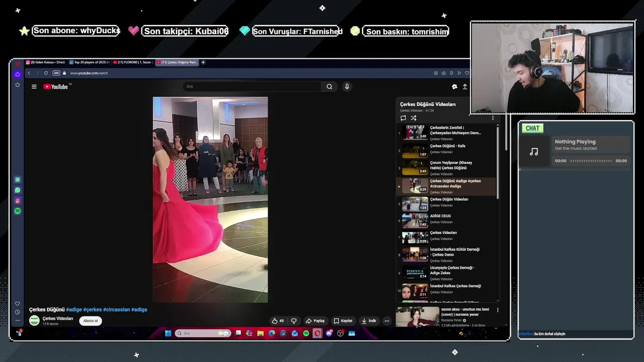Toggle playlist shuffle button
644x362 pixels.
click(414, 118)
